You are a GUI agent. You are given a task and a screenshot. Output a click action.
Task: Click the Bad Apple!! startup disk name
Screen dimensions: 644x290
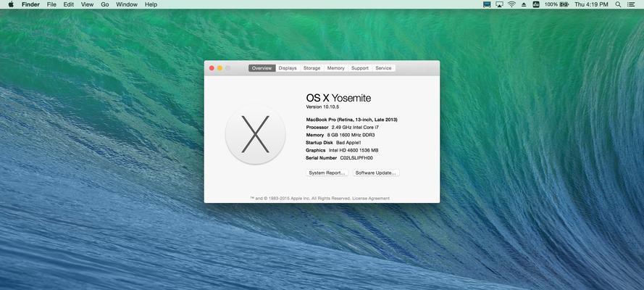pyautogui.click(x=348, y=143)
